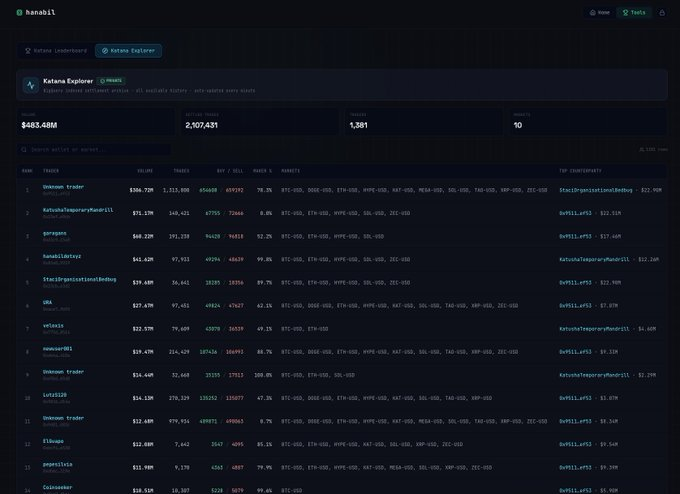Click the 2,107,431 settled trades card

[x=259, y=121]
